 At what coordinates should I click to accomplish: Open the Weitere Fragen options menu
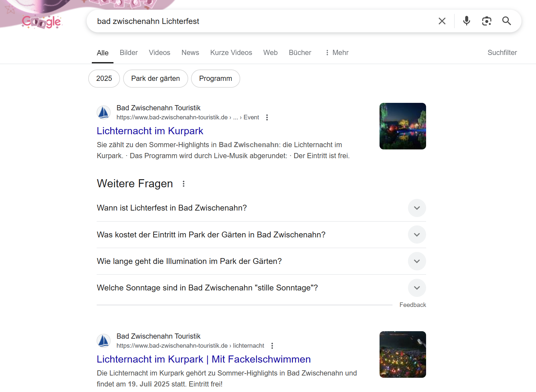pyautogui.click(x=184, y=184)
